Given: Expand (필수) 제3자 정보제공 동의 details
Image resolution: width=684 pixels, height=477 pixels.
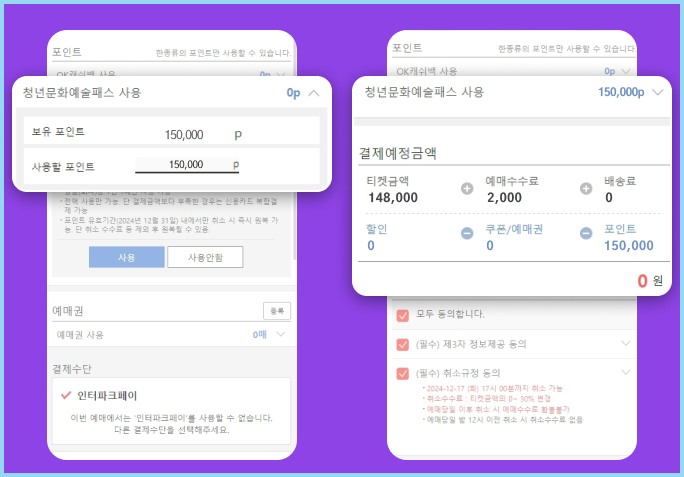Looking at the screenshot, I should click(x=626, y=343).
